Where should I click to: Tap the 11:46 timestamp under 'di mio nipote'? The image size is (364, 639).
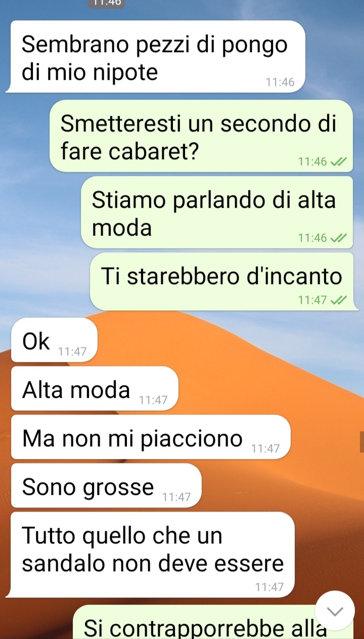280,83
